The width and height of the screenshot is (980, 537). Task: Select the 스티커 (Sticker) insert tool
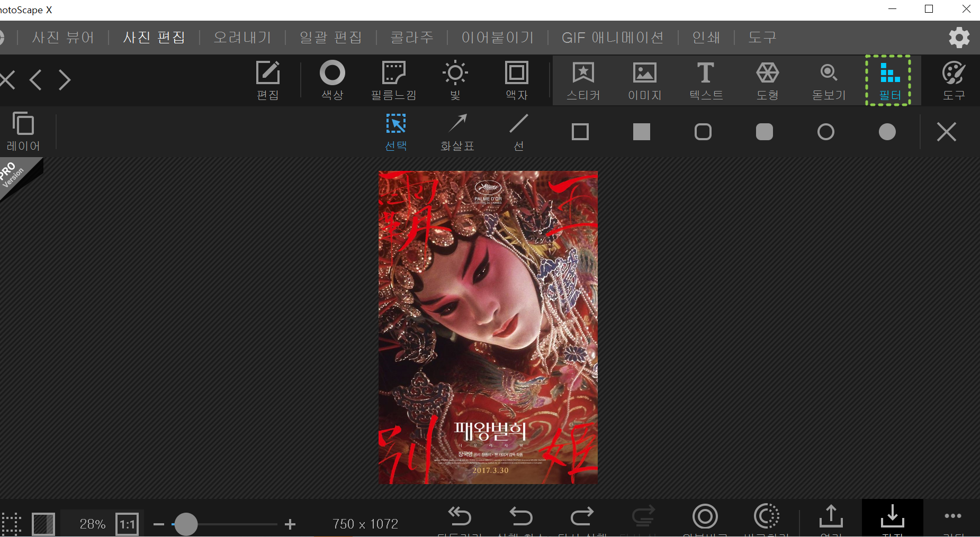point(583,80)
